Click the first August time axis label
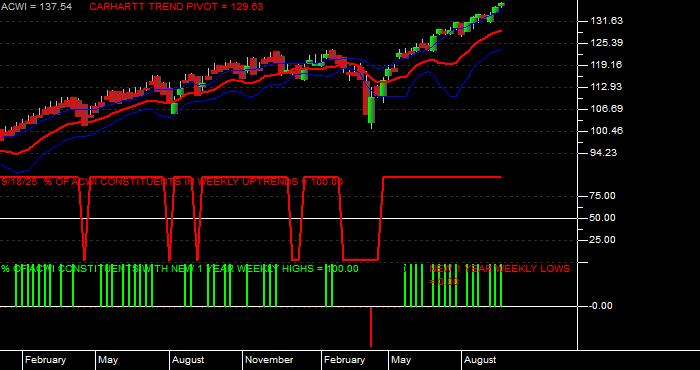The height and width of the screenshot is (370, 700). pyautogui.click(x=188, y=360)
